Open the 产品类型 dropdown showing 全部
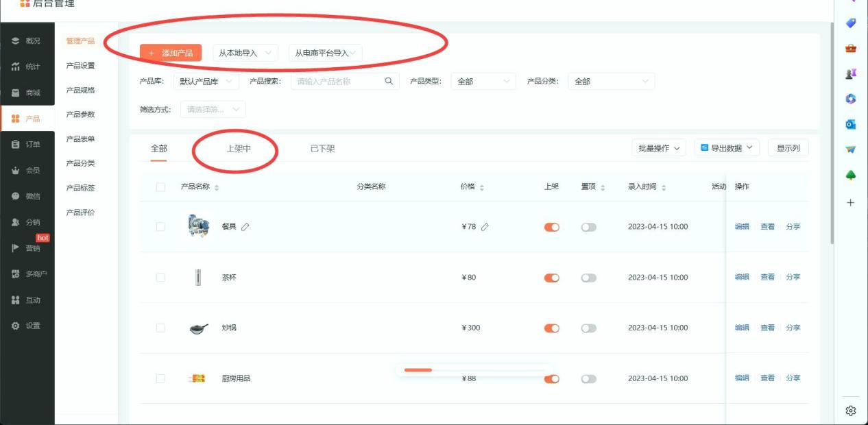The width and height of the screenshot is (868, 425). [x=483, y=82]
